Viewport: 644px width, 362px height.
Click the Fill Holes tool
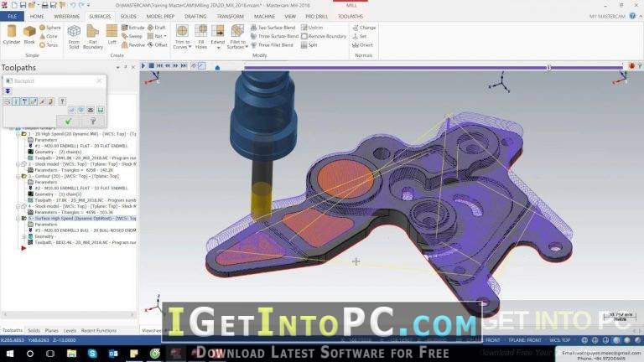[201, 36]
